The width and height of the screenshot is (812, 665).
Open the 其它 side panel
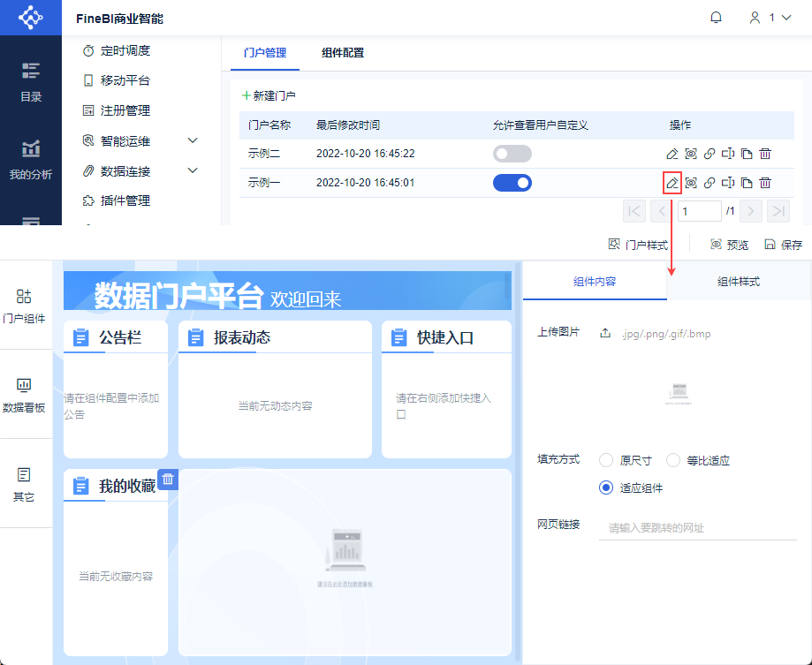24,485
